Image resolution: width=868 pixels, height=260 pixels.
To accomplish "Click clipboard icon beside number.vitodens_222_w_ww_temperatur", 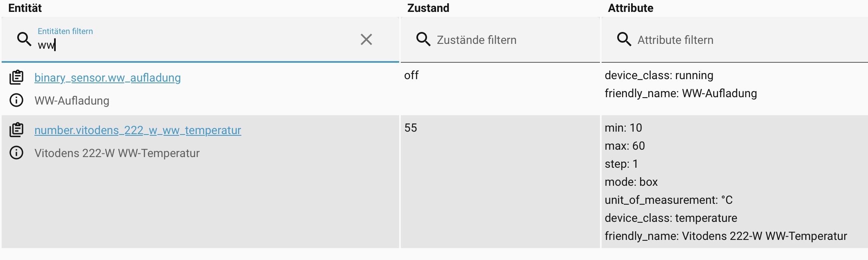I will point(16,130).
